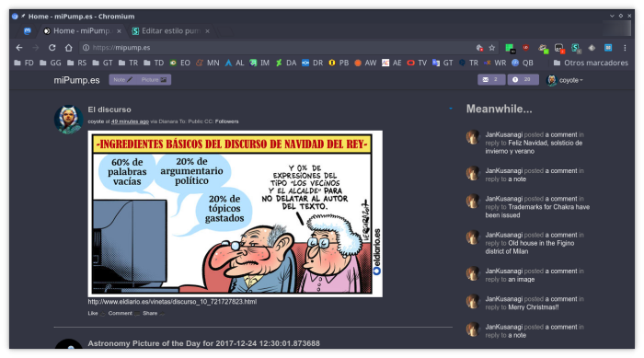
Task: Comment on the El discurso post
Action: 123,313
